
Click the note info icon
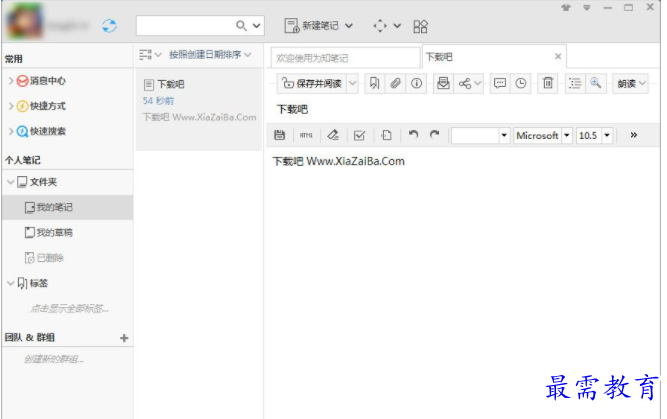pos(416,83)
